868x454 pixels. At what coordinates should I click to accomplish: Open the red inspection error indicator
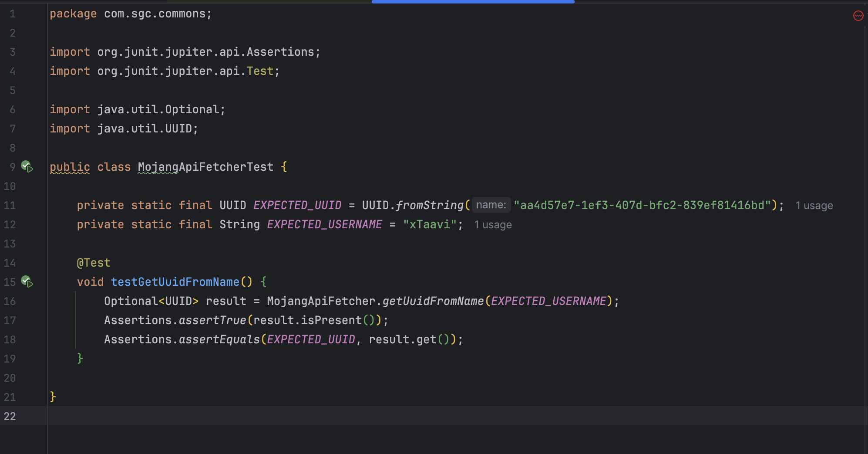coord(858,16)
